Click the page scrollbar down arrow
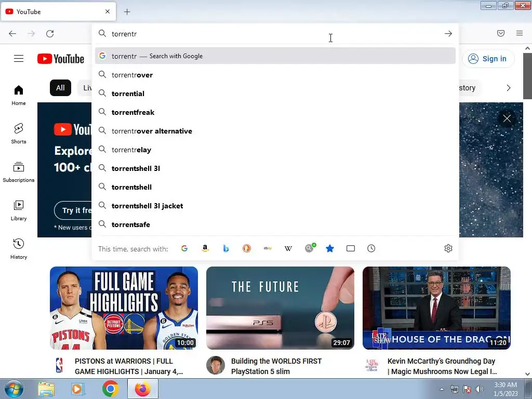The height and width of the screenshot is (399, 532). (528, 374)
